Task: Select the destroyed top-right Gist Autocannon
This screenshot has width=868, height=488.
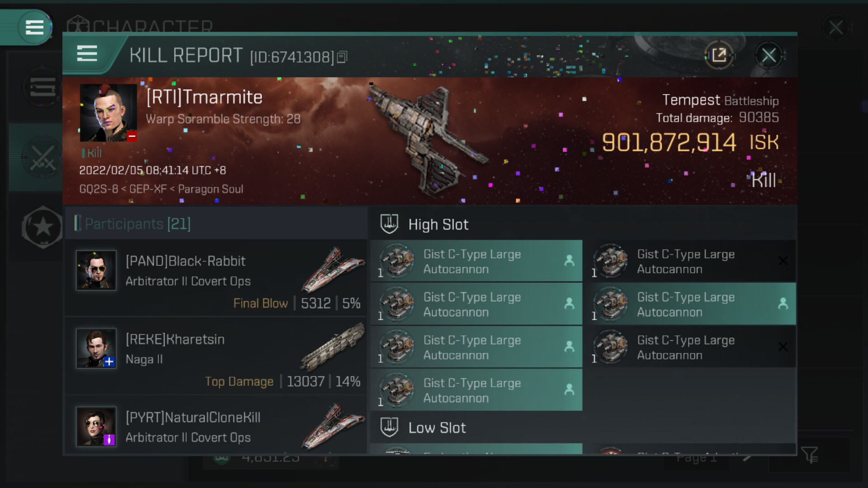Action: [x=689, y=261]
